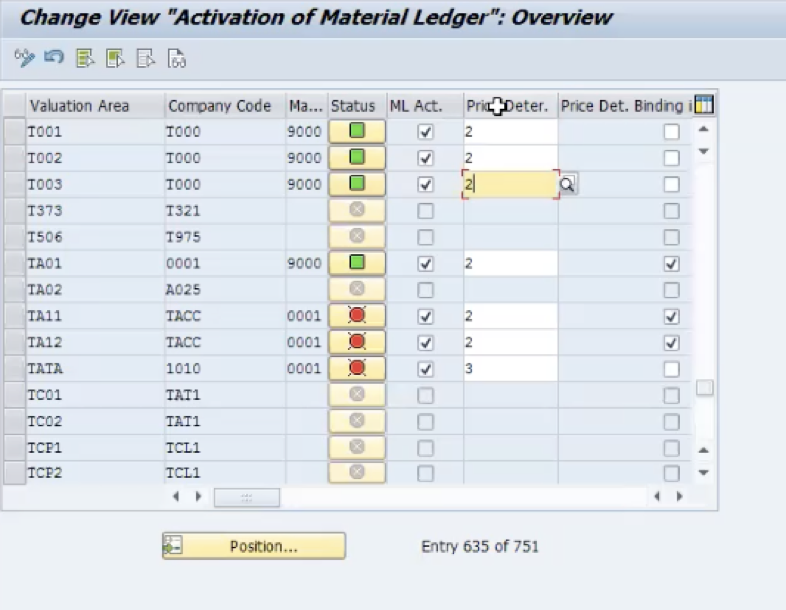Screen dimensions: 786x610
Task: Click the line-down arrow below the top arrow
Action: point(704,151)
